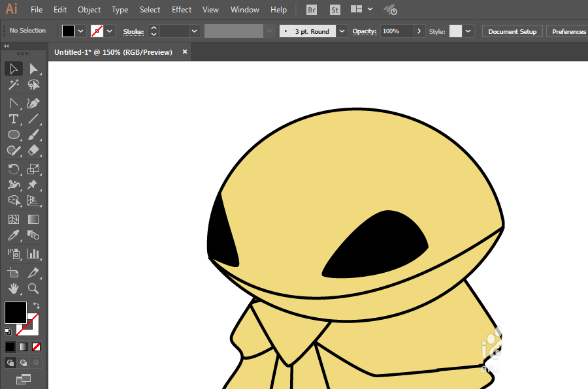
Task: Pick the Type tool
Action: coord(13,119)
